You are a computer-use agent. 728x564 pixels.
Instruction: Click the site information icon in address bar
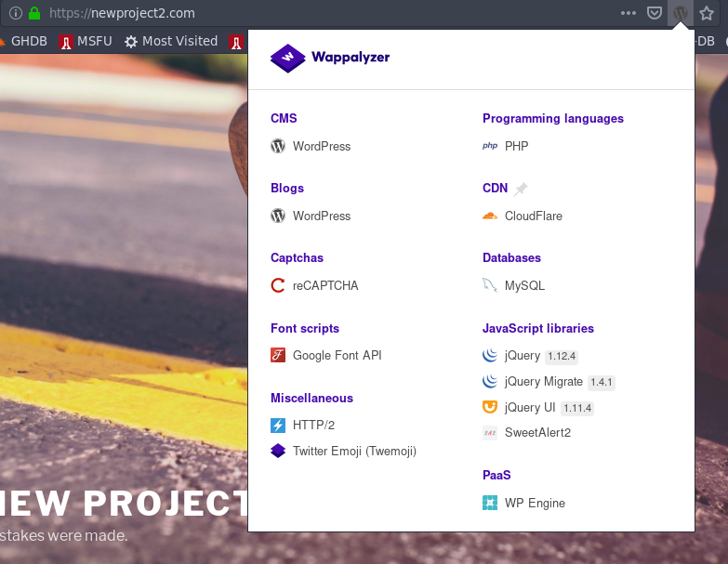15,13
